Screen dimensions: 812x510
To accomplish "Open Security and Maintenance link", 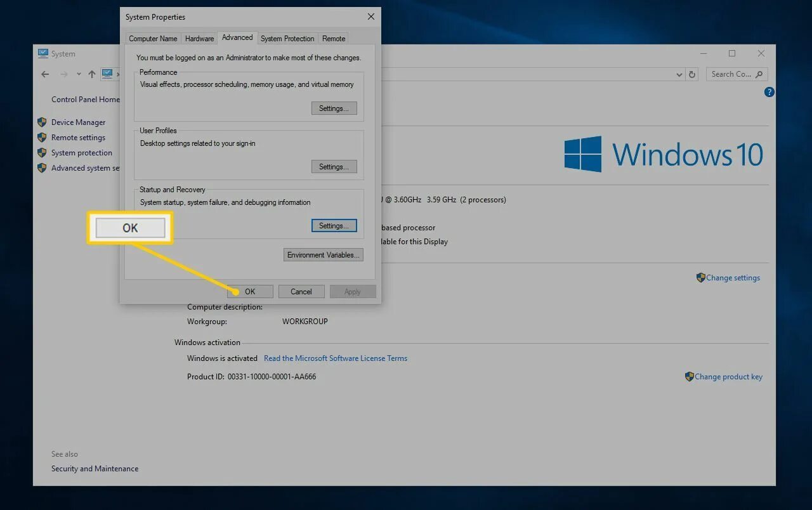I will point(95,469).
